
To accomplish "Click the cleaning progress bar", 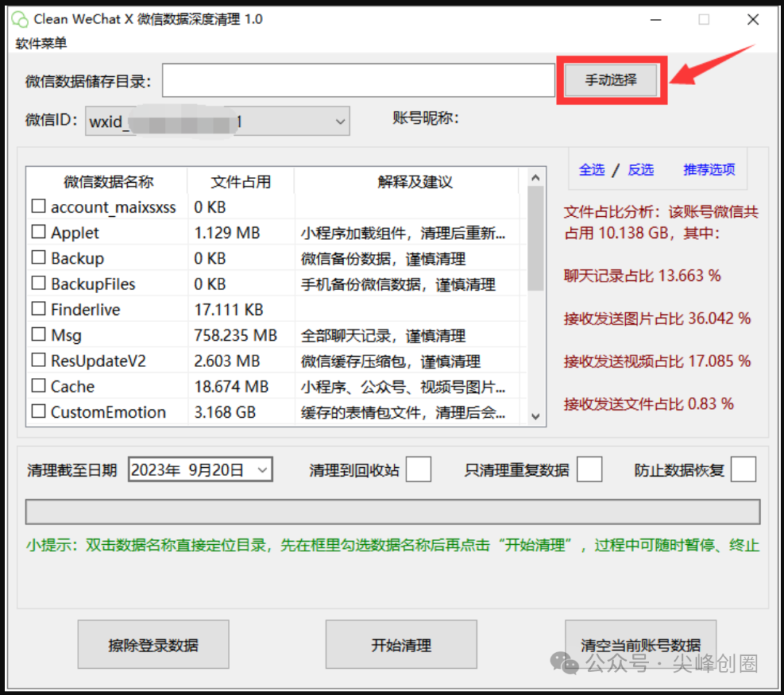I will pos(393,511).
